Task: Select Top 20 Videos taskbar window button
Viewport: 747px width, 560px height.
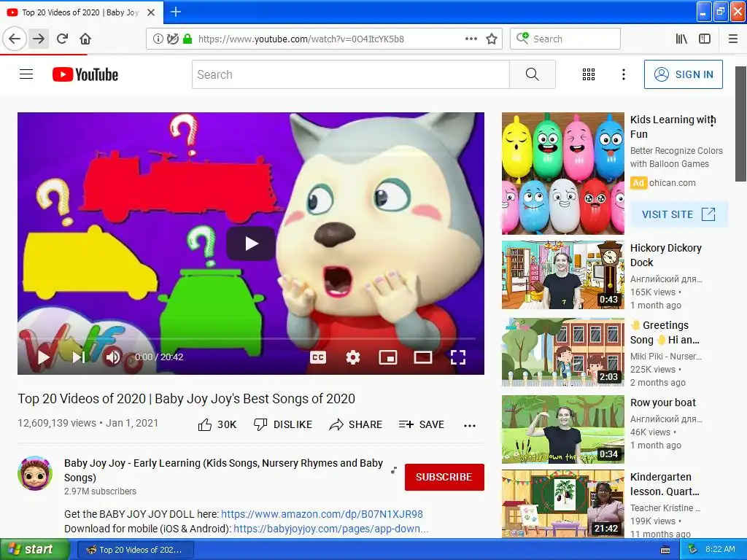Action: [136, 550]
